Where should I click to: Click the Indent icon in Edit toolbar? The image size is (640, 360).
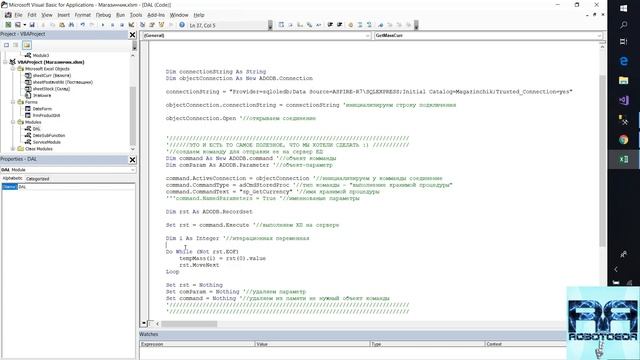pyautogui.click(x=330, y=25)
